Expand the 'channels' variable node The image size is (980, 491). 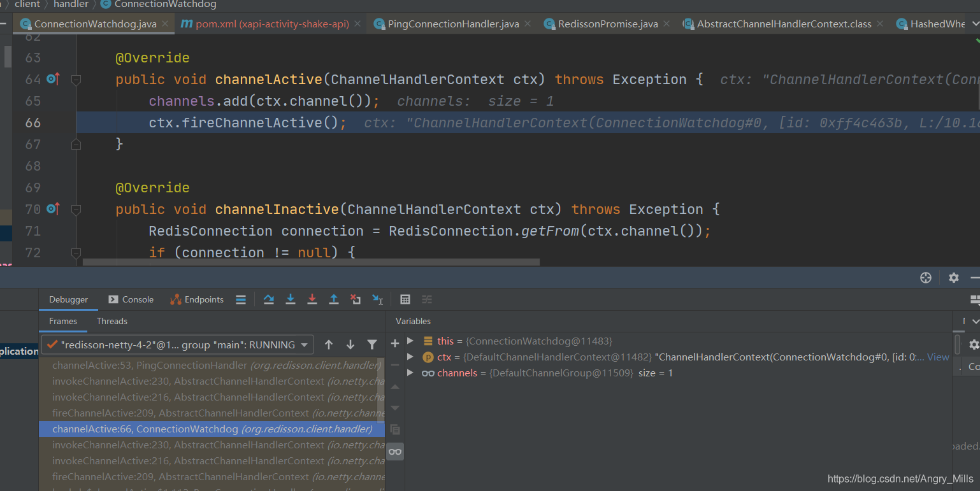click(x=410, y=373)
